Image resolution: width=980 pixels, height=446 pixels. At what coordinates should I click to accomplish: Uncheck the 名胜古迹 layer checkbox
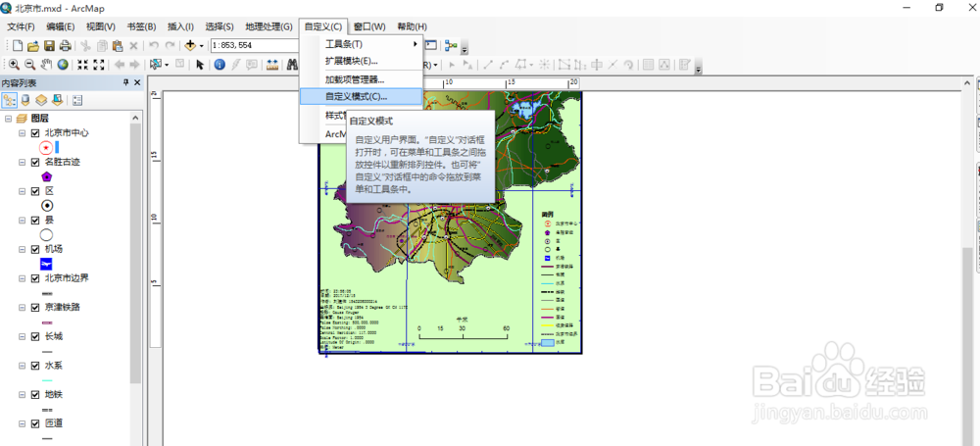pyautogui.click(x=35, y=162)
